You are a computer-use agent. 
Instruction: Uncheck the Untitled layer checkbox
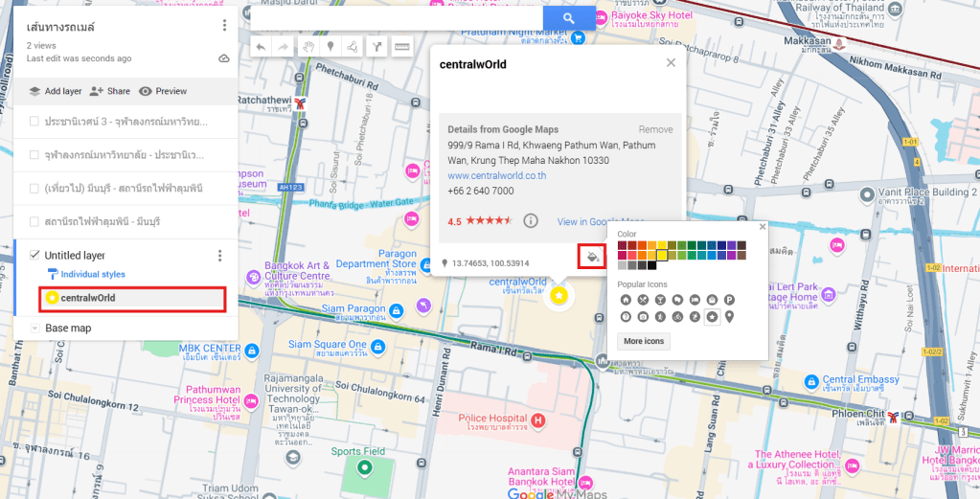coord(34,255)
